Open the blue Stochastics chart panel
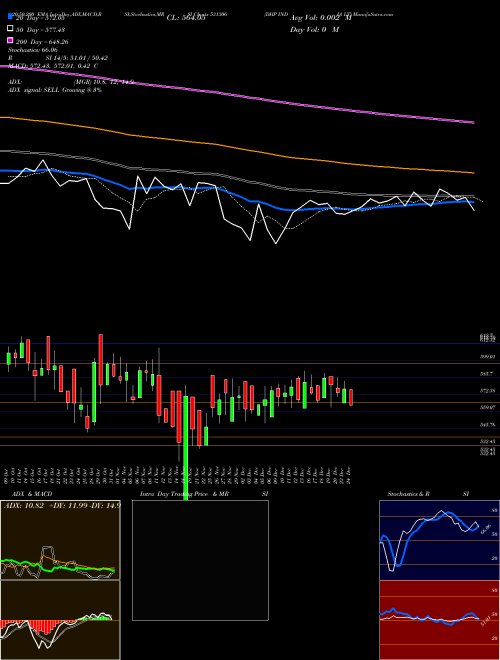500x660 pixels. pyautogui.click(x=439, y=540)
